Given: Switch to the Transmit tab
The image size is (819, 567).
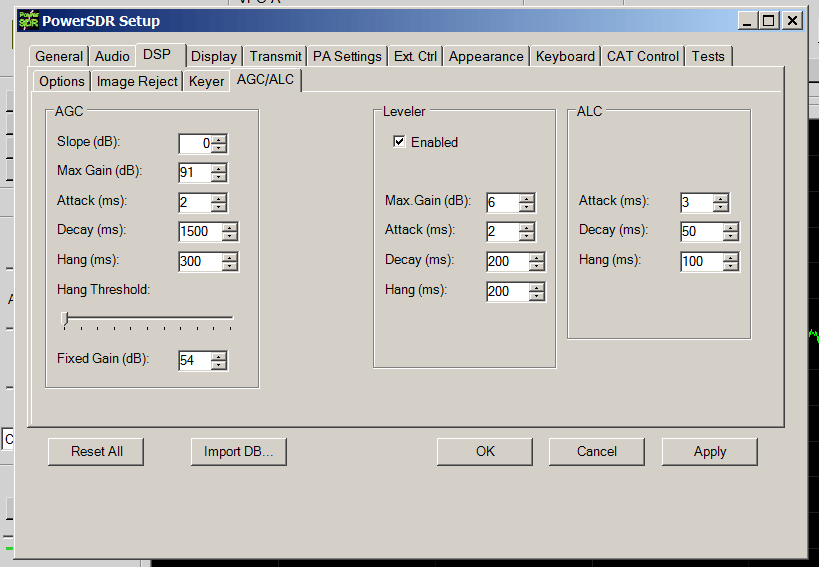Looking at the screenshot, I should 275,56.
